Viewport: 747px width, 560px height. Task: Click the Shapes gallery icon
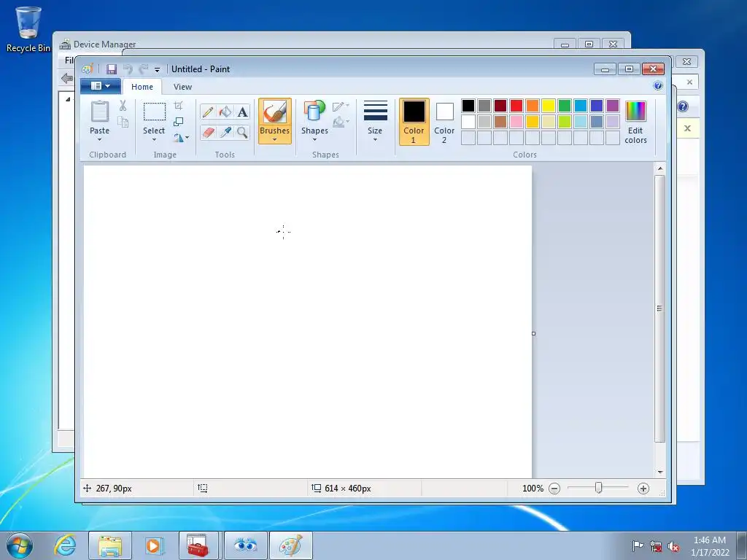click(314, 112)
